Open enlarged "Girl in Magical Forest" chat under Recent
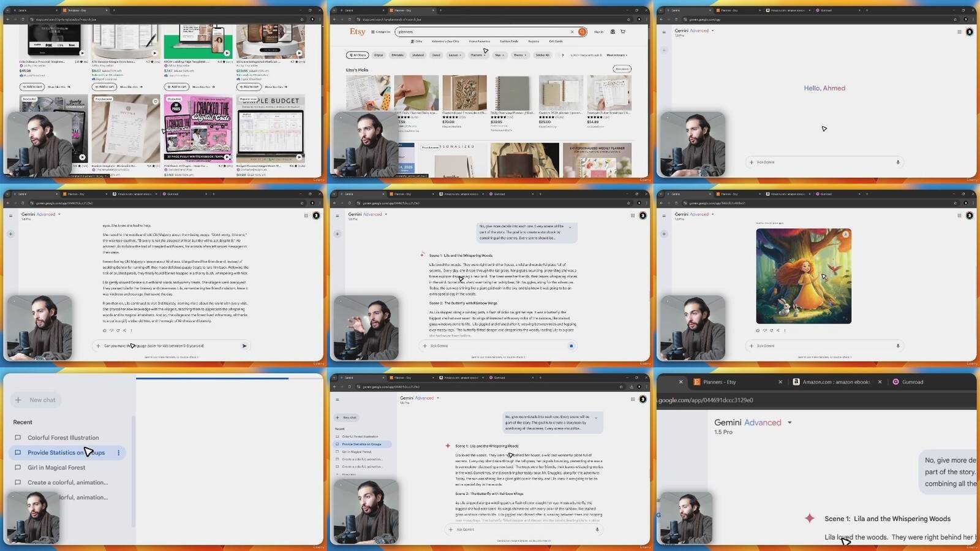 click(56, 468)
